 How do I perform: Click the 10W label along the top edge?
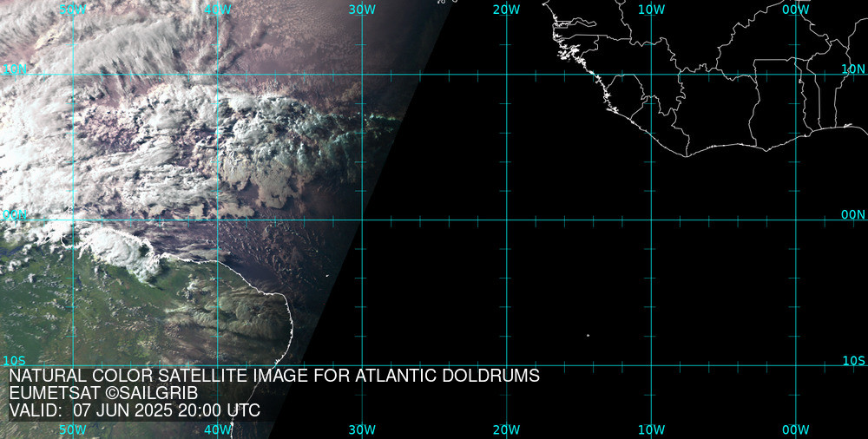pyautogui.click(x=651, y=10)
